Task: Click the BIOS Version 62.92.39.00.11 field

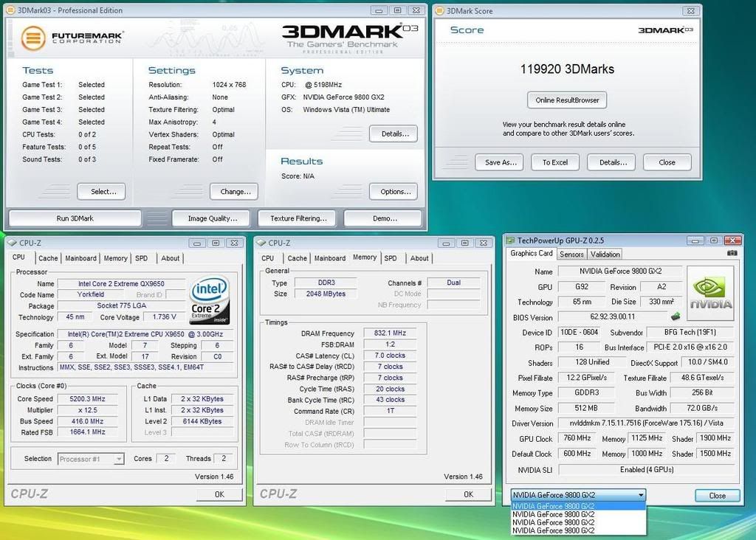Action: 612,316
